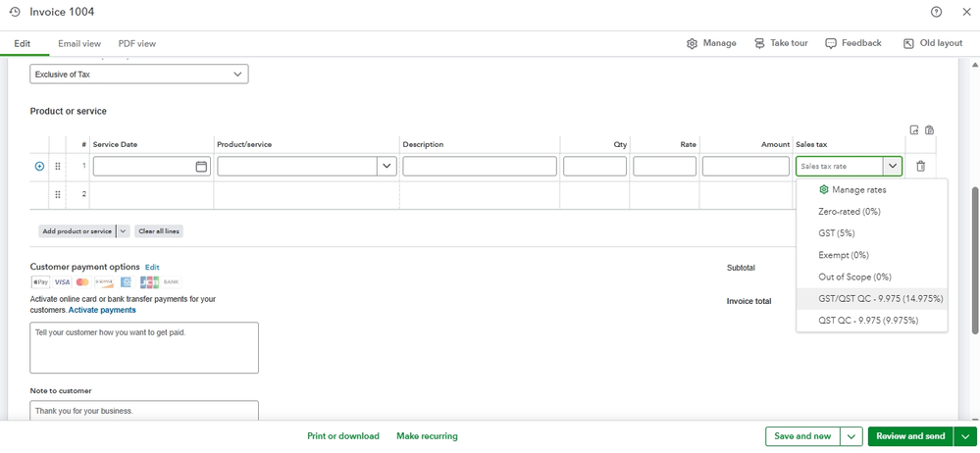
Task: Click the JCB card icon
Action: coord(149,281)
